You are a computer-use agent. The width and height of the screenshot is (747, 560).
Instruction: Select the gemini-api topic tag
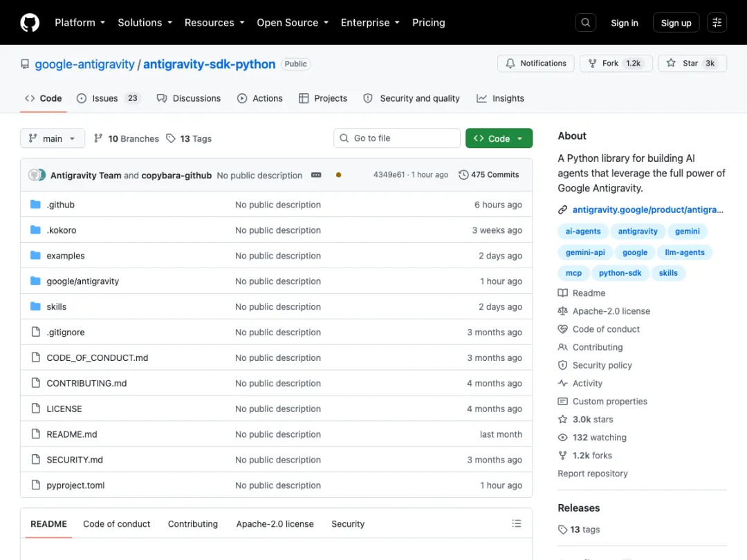coord(585,252)
